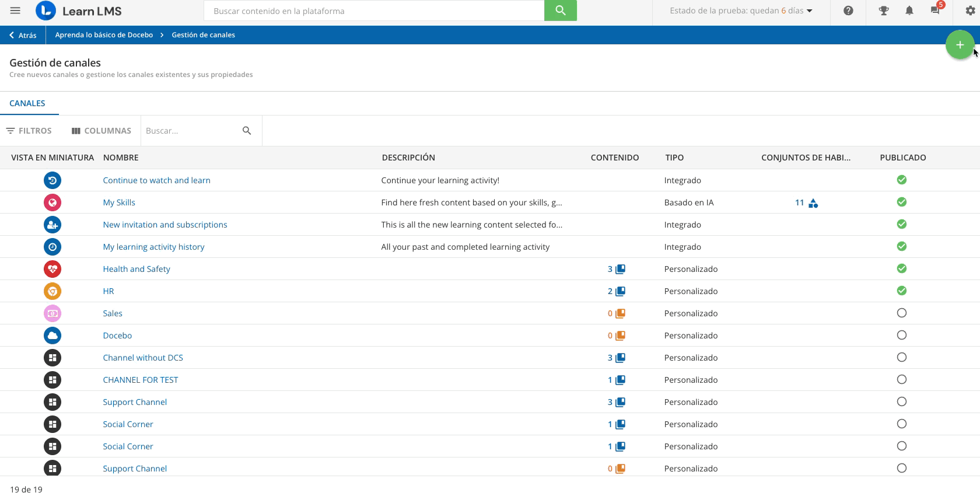Click the Channel without DCS thumbnail icon
This screenshot has height=496, width=980.
tap(52, 358)
